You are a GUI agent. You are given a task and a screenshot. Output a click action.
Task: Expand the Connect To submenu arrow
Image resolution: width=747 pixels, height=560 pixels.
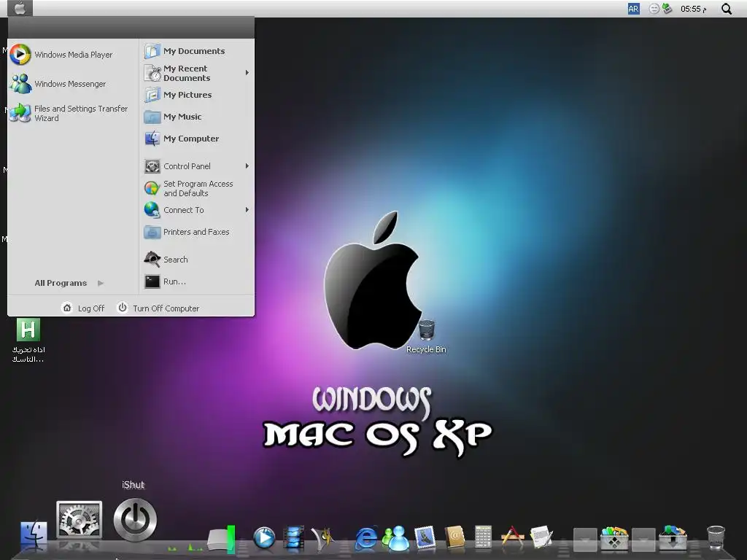[247, 209]
